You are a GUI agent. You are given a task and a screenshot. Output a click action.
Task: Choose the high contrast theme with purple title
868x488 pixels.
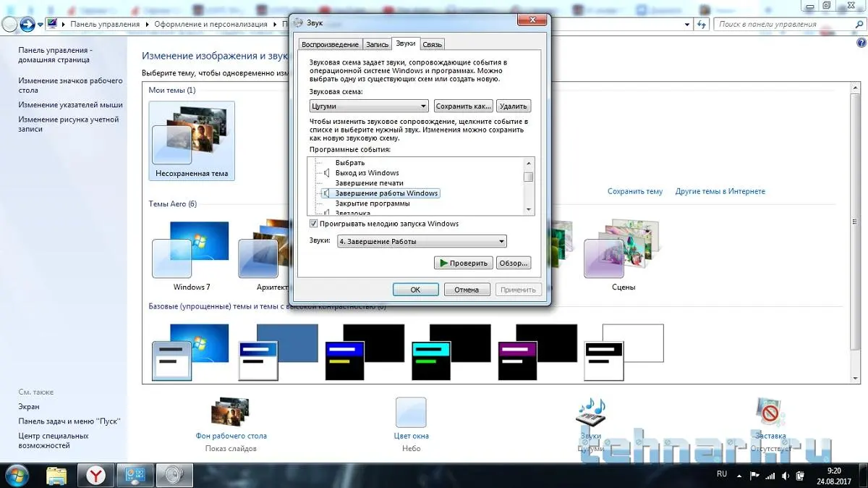[537, 352]
